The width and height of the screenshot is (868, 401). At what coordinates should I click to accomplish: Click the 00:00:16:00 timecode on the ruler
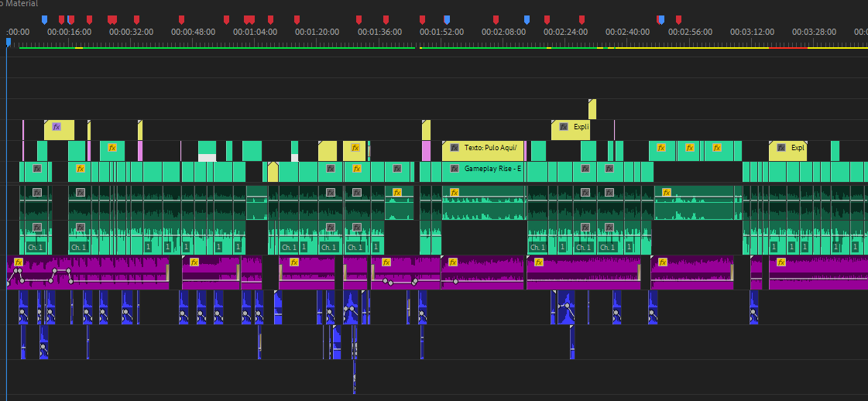69,32
